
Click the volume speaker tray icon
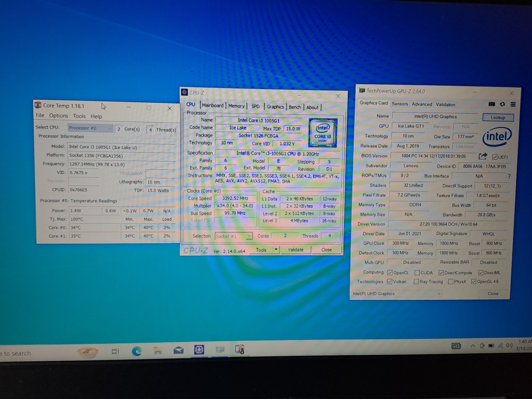point(509,345)
